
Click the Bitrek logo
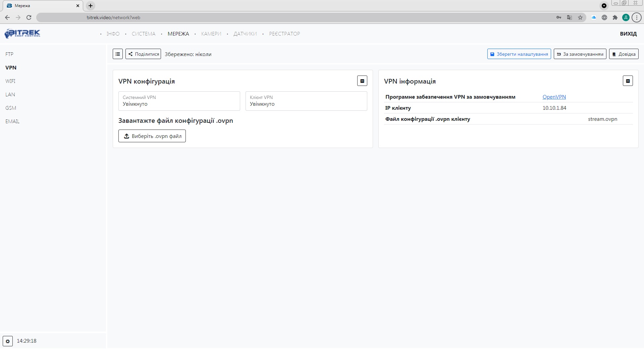(22, 34)
